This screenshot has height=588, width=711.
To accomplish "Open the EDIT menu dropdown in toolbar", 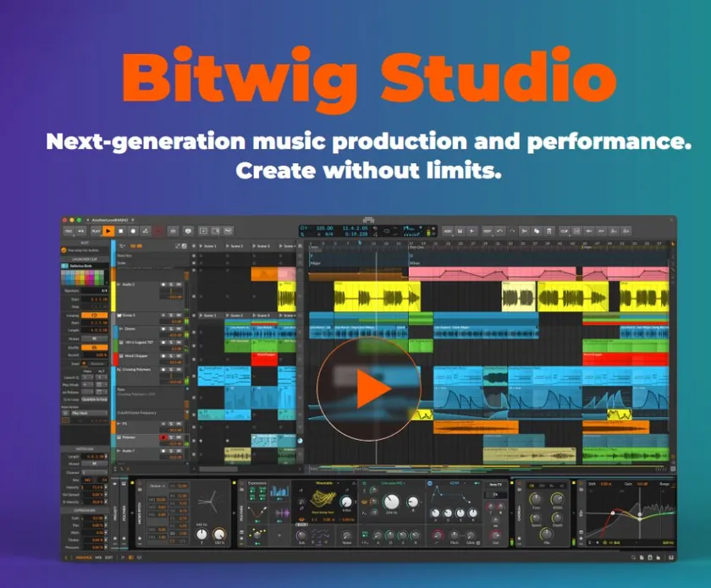I will (x=488, y=231).
